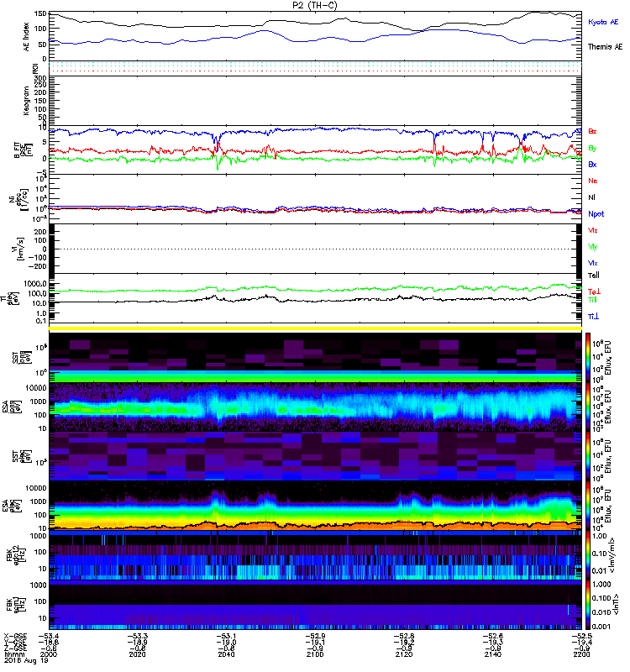The image size is (630, 672).
Task: Click the "Keogram" axis title
Action: coord(27,101)
